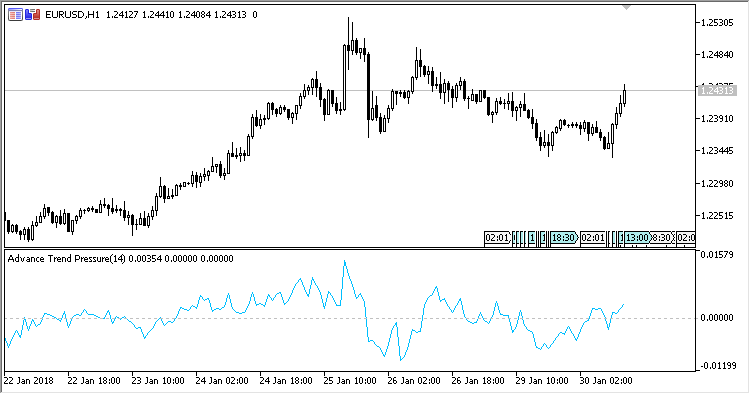750x394 pixels.
Task: Click the chart shift triangle marker
Action: [x=626, y=8]
